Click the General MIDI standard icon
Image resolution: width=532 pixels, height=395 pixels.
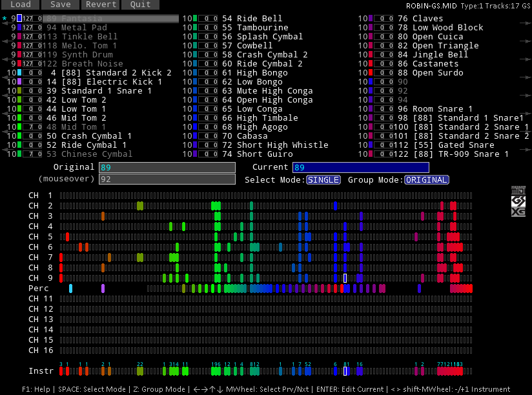[518, 191]
